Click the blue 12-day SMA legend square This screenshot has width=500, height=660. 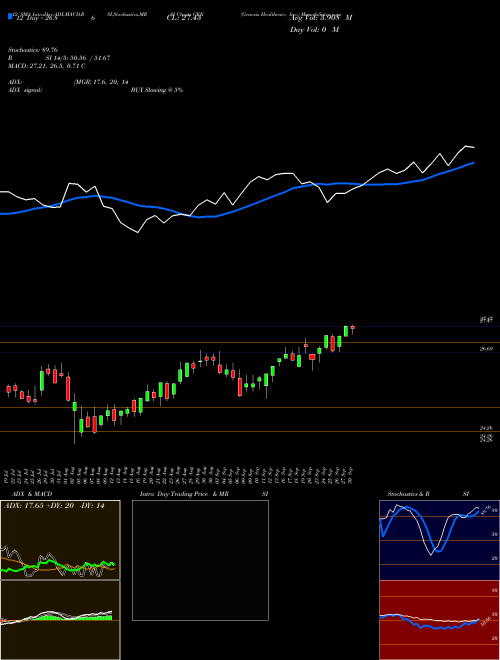[10, 16]
